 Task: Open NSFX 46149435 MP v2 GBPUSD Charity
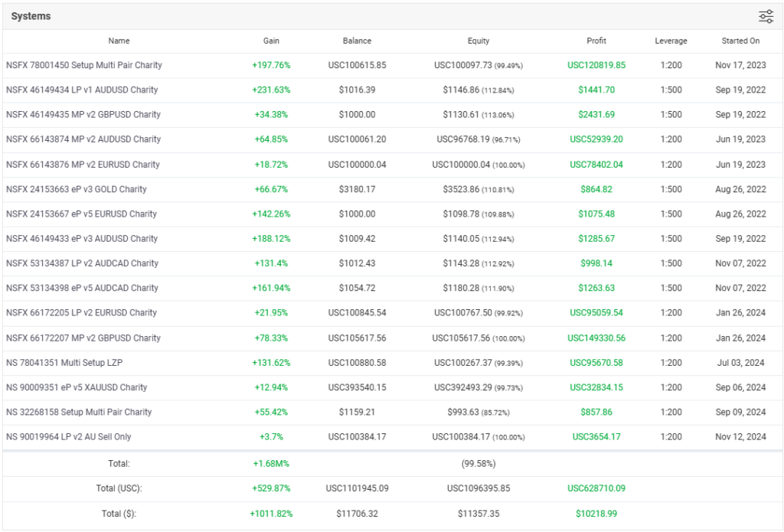(x=83, y=115)
